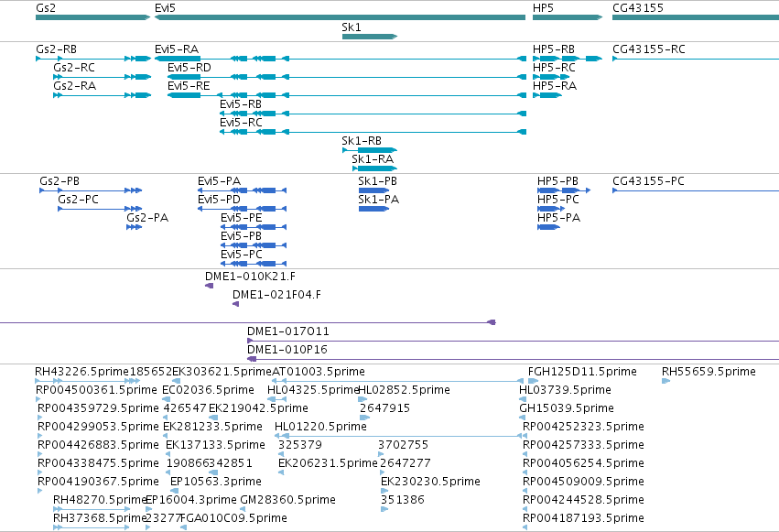
Task: Select transcript Sk1-RA
Action: point(374,168)
